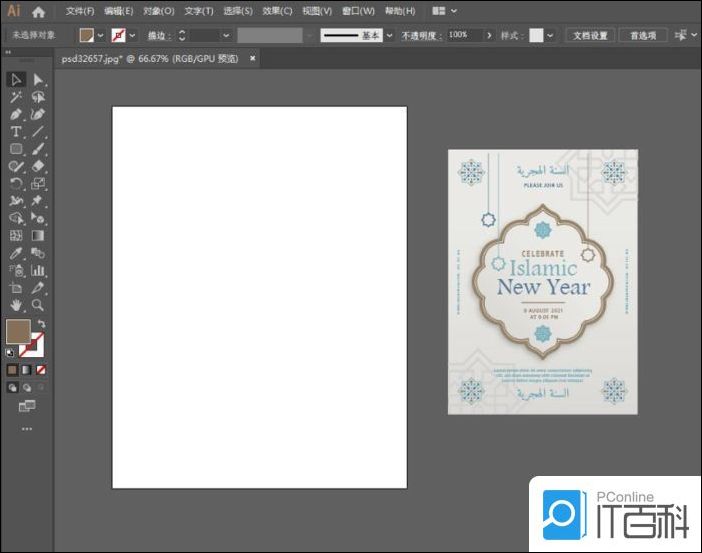Viewport: 702px width, 553px height.
Task: Select the Rectangle tool
Action: pyautogui.click(x=16, y=149)
